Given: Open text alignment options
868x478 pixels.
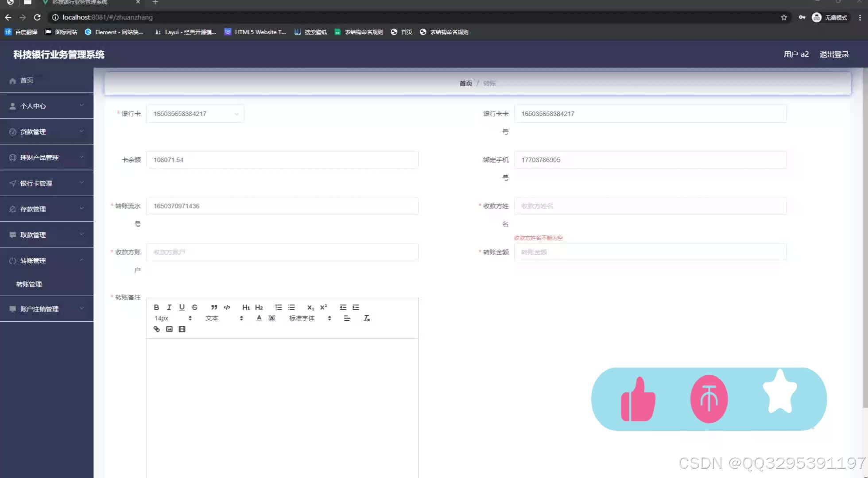Looking at the screenshot, I should click(347, 318).
